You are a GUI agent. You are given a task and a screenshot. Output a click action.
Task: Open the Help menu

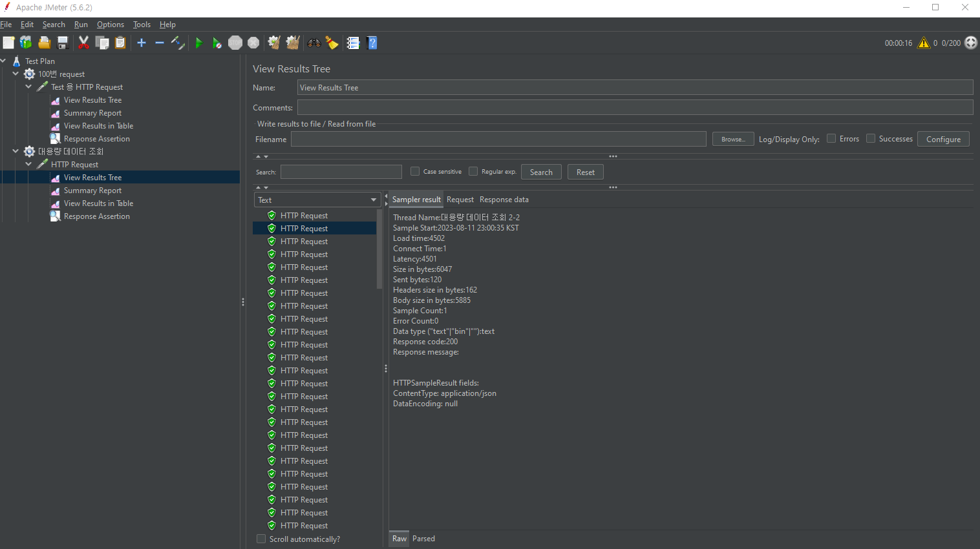(167, 25)
